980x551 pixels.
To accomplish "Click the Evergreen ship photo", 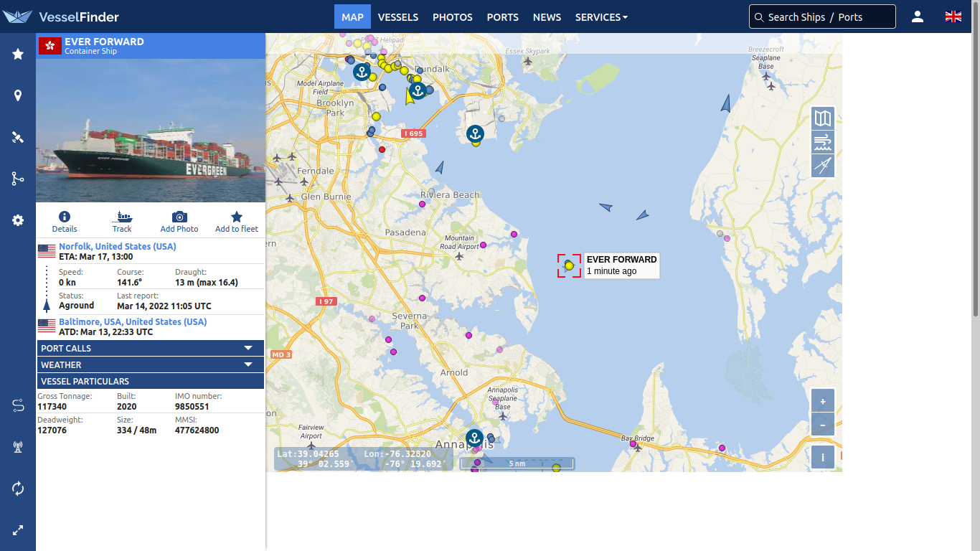I will (151, 131).
